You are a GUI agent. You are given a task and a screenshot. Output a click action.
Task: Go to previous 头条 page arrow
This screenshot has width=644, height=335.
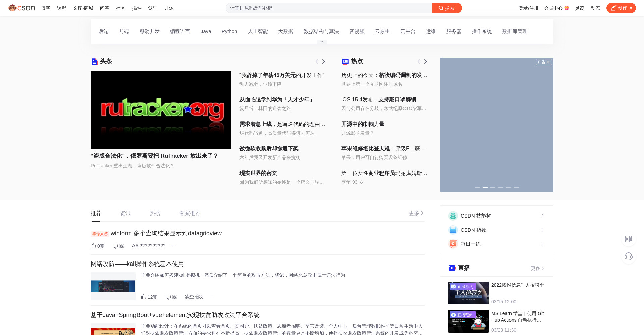point(317,62)
